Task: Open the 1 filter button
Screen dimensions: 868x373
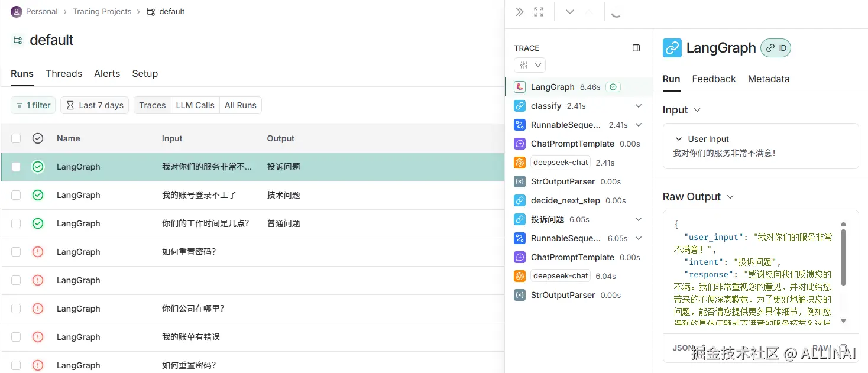Action: pos(33,105)
